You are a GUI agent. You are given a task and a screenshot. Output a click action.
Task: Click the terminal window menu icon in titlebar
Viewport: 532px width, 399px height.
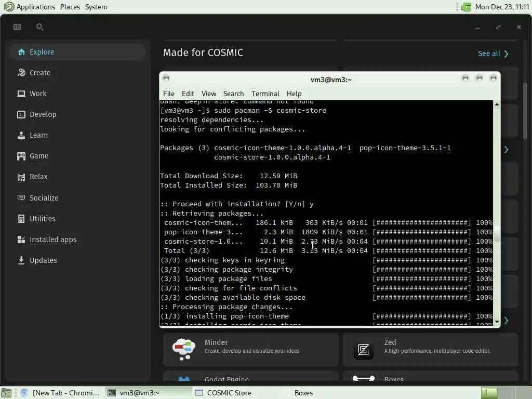click(166, 78)
